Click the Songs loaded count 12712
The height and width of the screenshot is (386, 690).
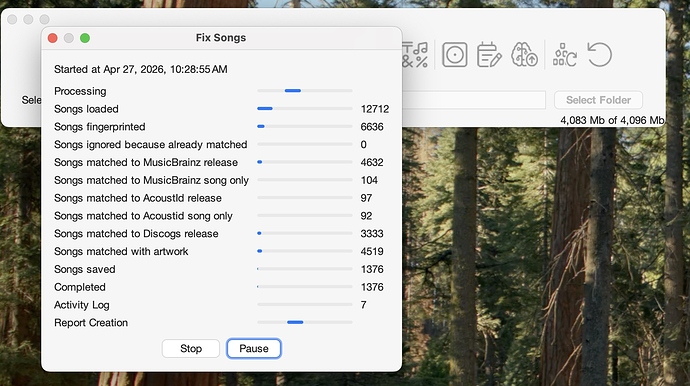click(x=375, y=109)
